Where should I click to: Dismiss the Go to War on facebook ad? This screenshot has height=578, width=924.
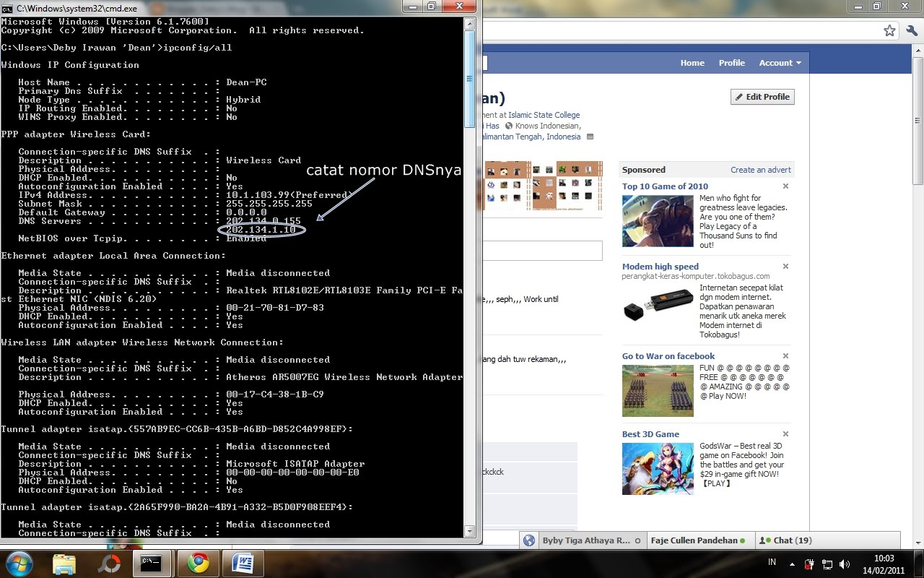(786, 356)
